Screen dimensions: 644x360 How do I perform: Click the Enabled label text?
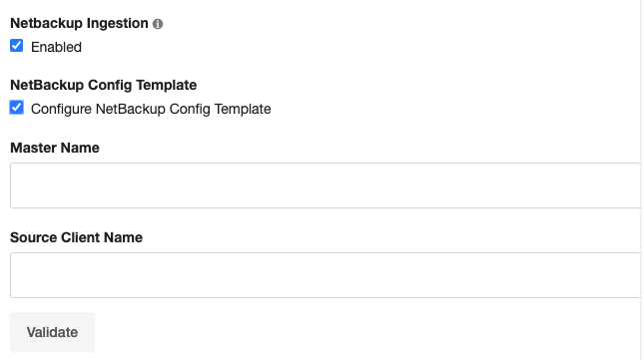56,47
